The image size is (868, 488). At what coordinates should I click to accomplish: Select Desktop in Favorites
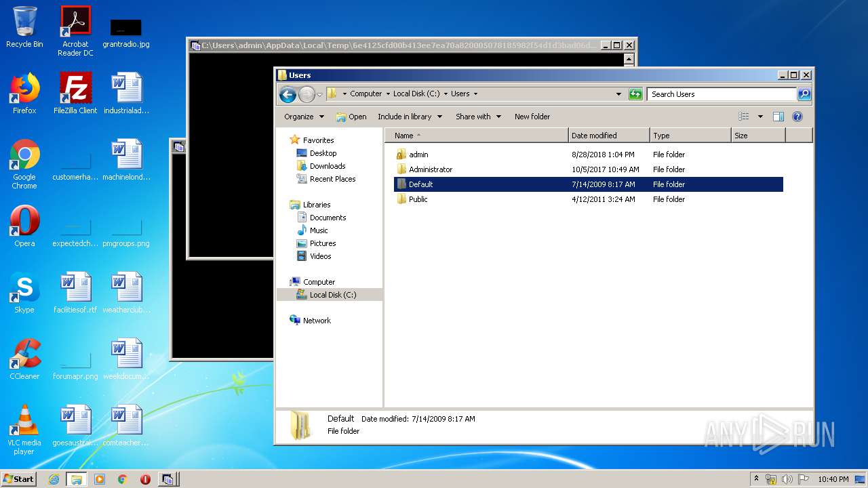pyautogui.click(x=323, y=153)
